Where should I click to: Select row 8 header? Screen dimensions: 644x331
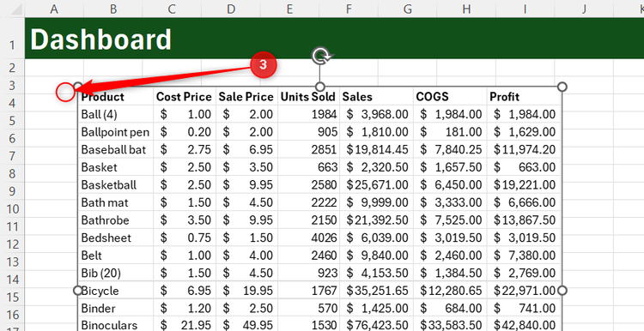coord(12,173)
